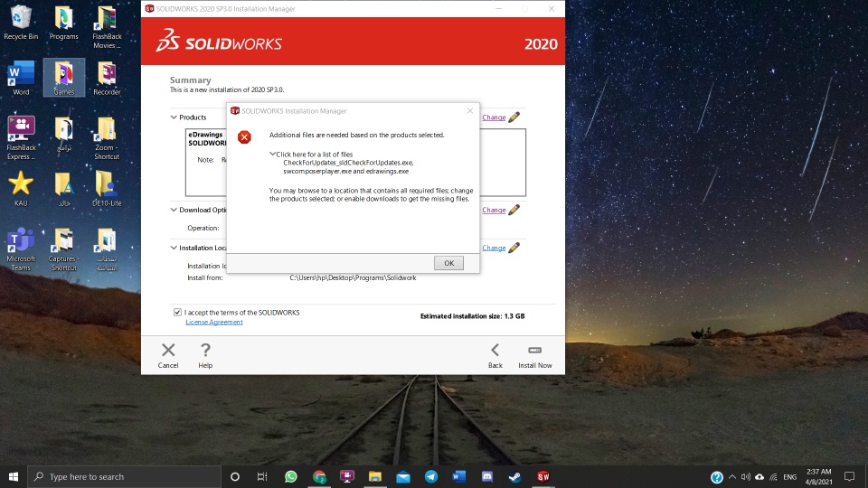868x488 pixels.
Task: Click Change link for Products
Action: pyautogui.click(x=494, y=117)
